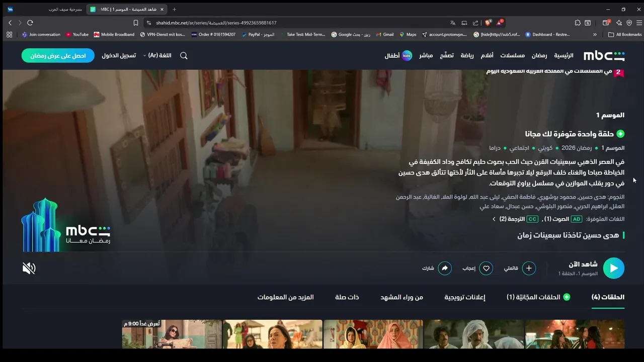Bookmark this page with the bookmark icon
The image size is (644, 362).
point(136,23)
